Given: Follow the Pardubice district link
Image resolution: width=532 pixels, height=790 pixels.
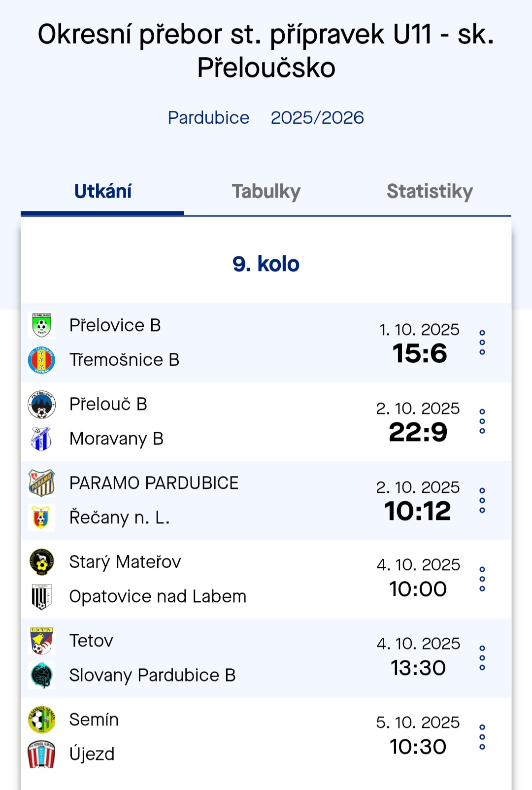Looking at the screenshot, I should [x=208, y=118].
